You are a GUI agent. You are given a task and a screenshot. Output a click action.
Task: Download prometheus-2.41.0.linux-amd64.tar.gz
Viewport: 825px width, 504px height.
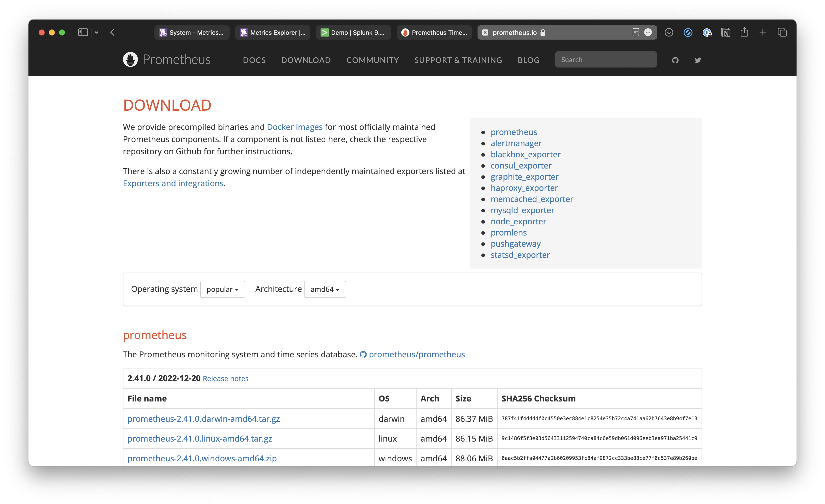pyautogui.click(x=200, y=439)
